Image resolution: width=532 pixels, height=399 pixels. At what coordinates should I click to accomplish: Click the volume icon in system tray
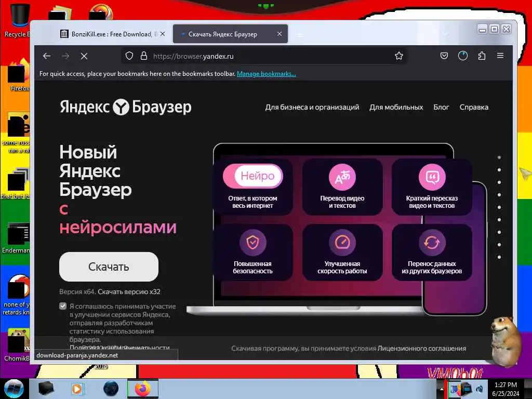480,389
